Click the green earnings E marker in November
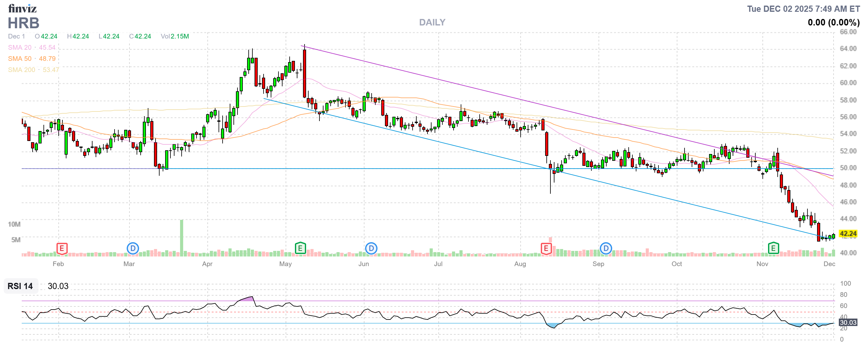Viewport: 868px width, 349px height. point(773,249)
